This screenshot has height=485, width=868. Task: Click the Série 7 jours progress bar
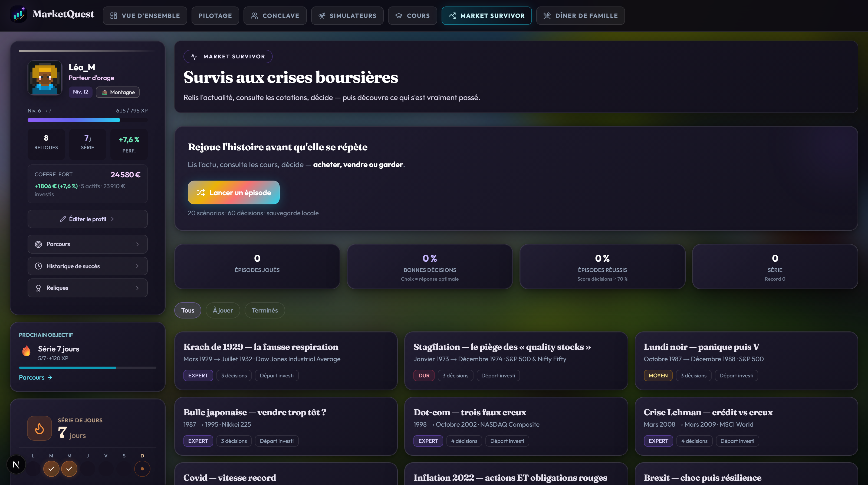tap(88, 368)
